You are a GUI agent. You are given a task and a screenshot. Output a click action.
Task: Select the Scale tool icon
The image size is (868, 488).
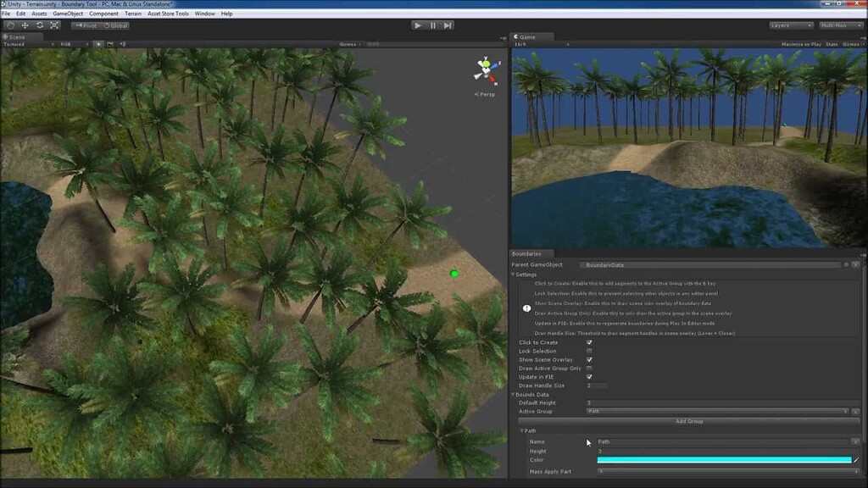pos(53,25)
